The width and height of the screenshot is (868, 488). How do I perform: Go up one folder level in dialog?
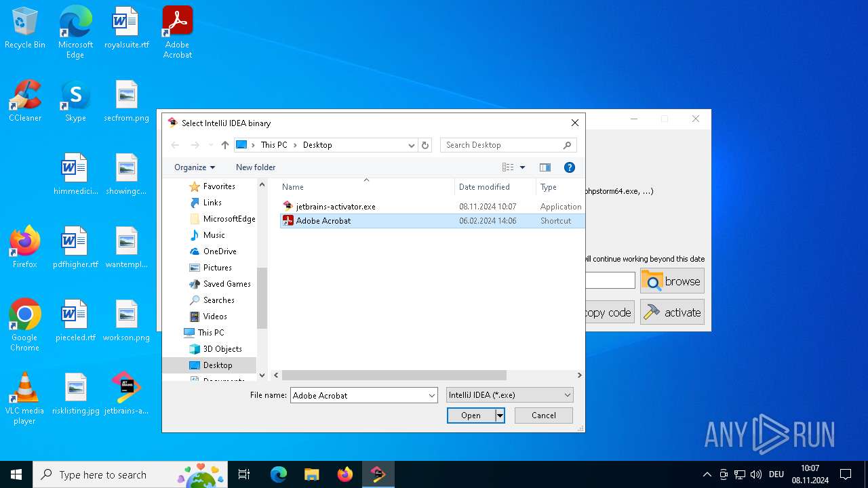tap(225, 145)
